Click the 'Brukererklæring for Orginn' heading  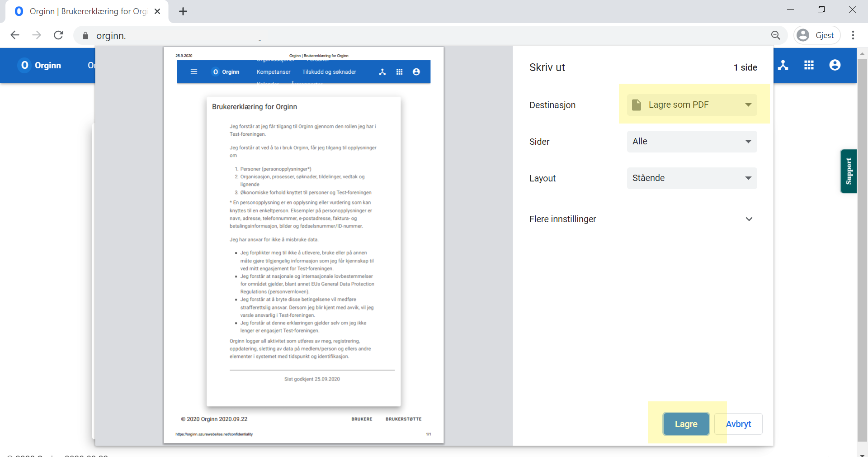coord(255,107)
